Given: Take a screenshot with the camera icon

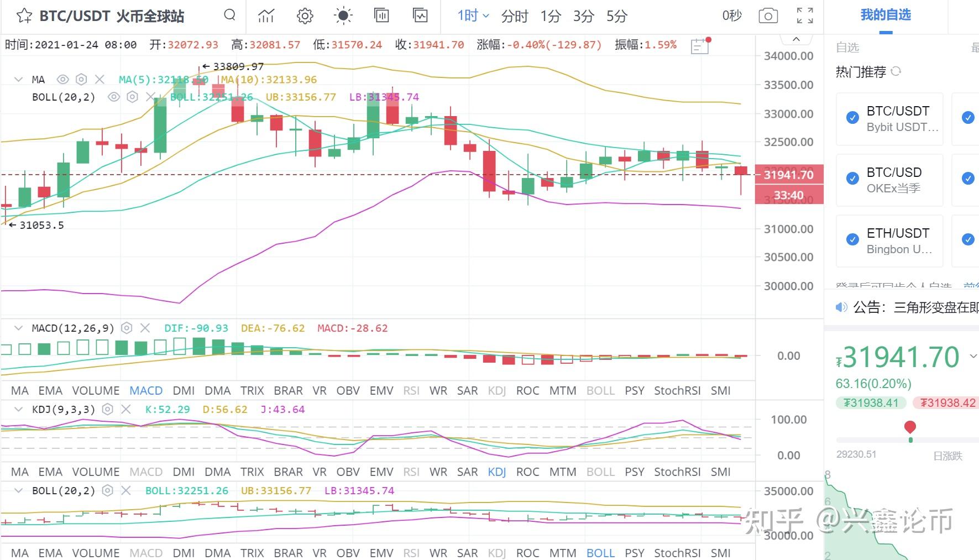Looking at the screenshot, I should click(768, 16).
